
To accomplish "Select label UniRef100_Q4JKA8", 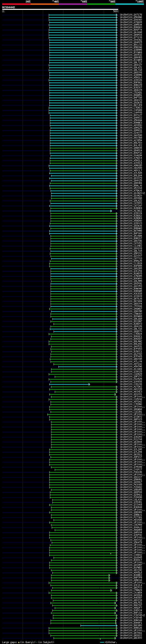I will point(131,32).
